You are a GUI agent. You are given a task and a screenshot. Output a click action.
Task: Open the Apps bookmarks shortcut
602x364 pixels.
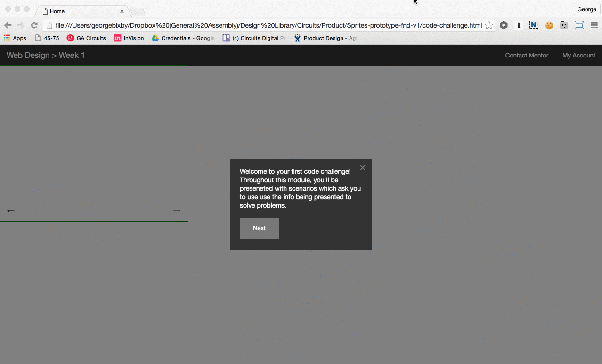pyautogui.click(x=15, y=38)
